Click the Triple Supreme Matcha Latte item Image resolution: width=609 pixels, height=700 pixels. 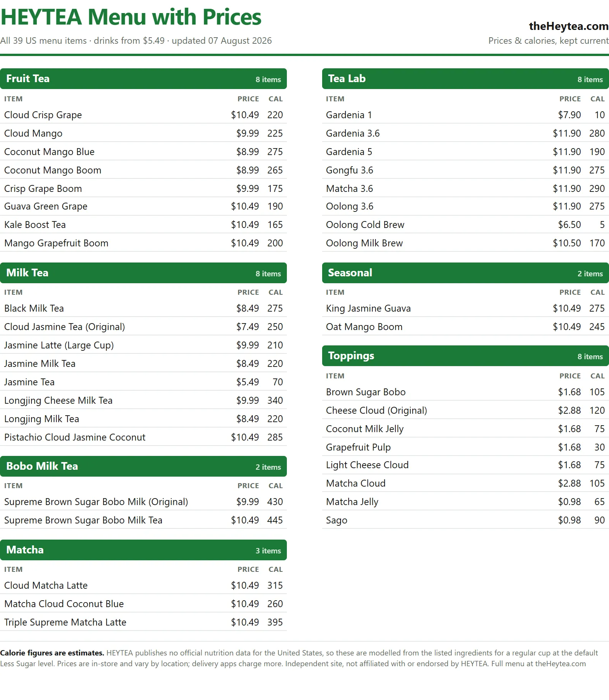point(143,622)
